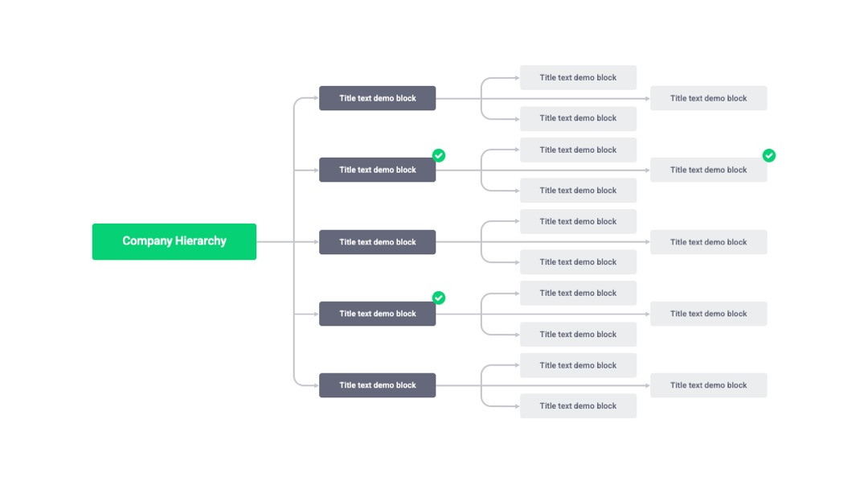The width and height of the screenshot is (868, 489).
Task: Click the green Company Hierarchy root block
Action: [174, 241]
